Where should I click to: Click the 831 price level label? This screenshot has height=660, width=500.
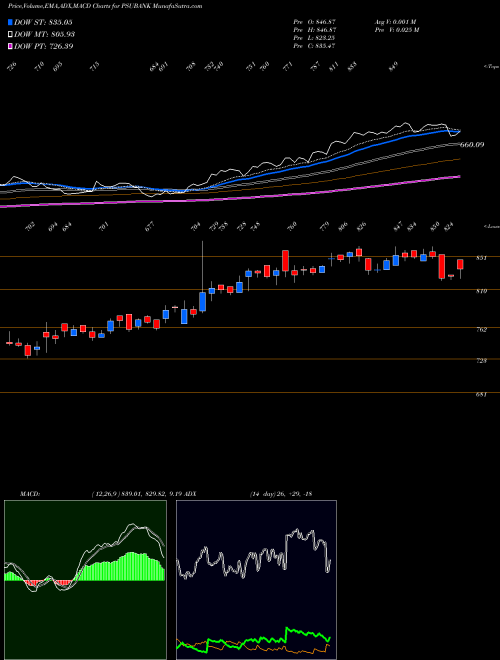tap(481, 258)
